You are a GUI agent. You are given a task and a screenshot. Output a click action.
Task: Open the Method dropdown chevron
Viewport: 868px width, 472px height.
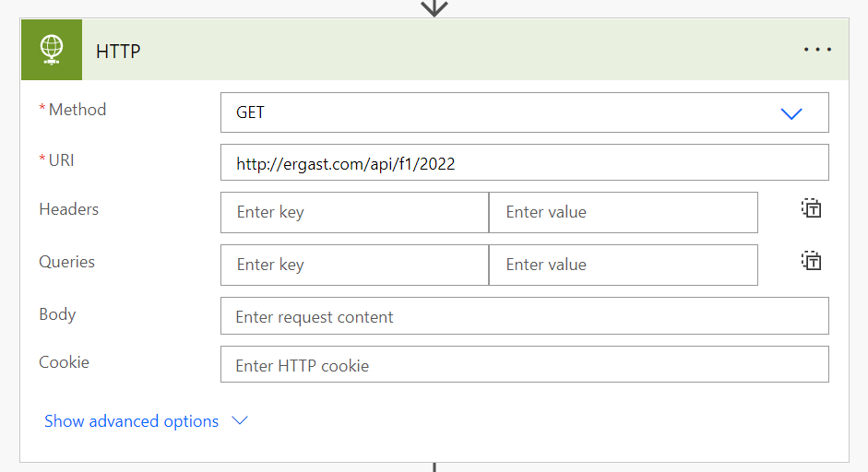pyautogui.click(x=791, y=113)
